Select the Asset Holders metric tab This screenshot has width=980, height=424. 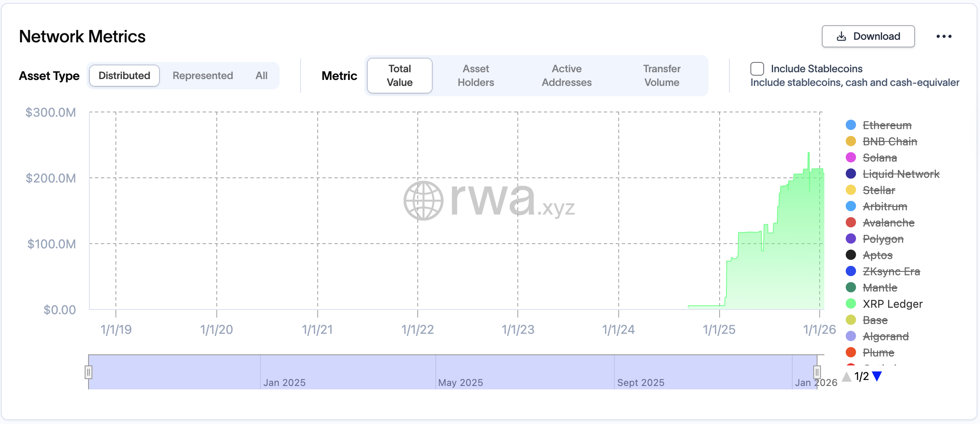[x=475, y=76]
